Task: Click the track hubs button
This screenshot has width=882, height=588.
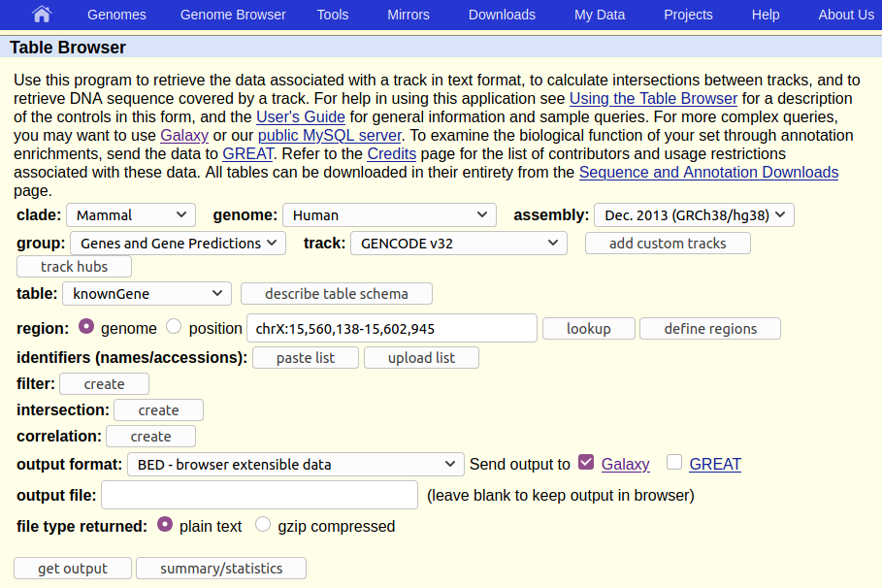Action: [75, 267]
